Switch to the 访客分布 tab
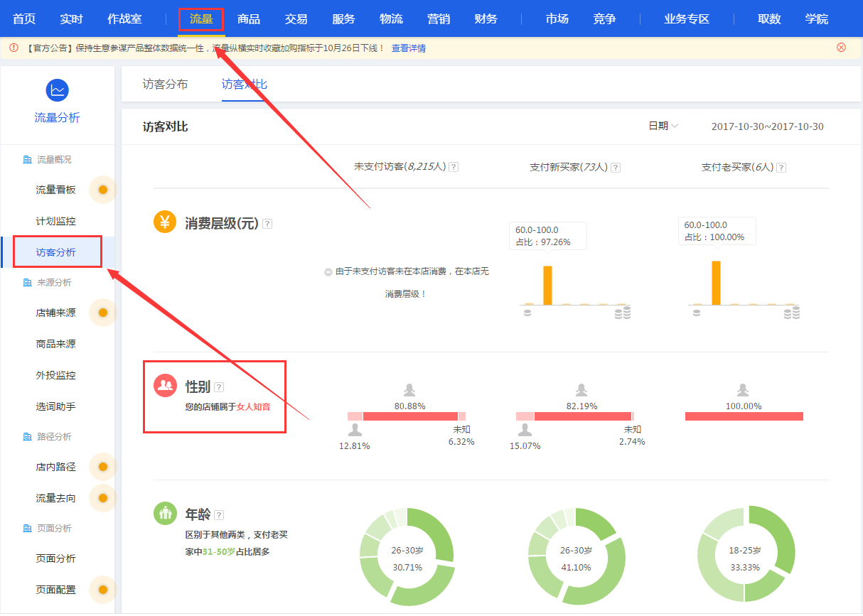 [x=165, y=85]
